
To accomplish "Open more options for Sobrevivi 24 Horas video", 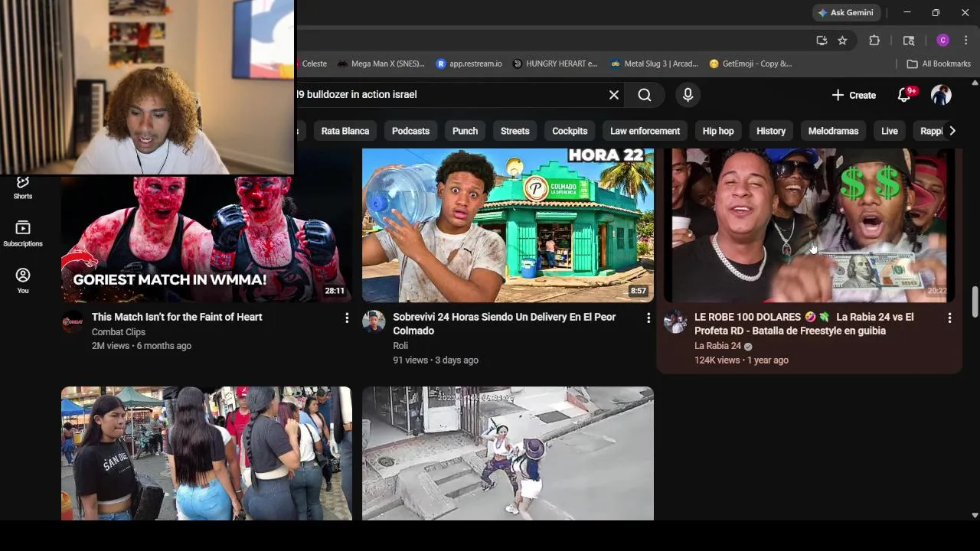I will (648, 318).
